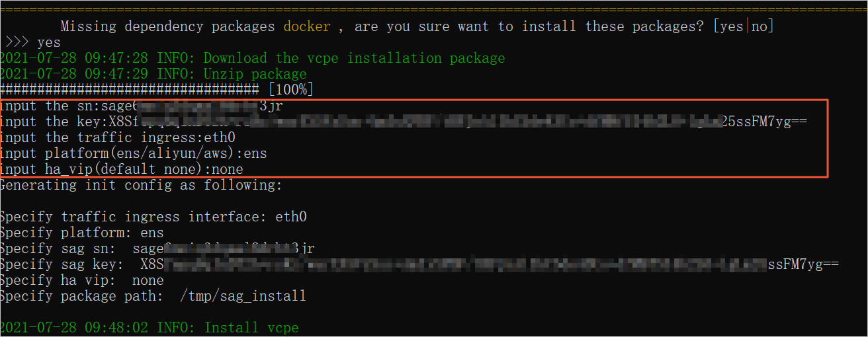This screenshot has height=337, width=868.
Task: Click 'Generating init config as following' text
Action: tap(141, 185)
